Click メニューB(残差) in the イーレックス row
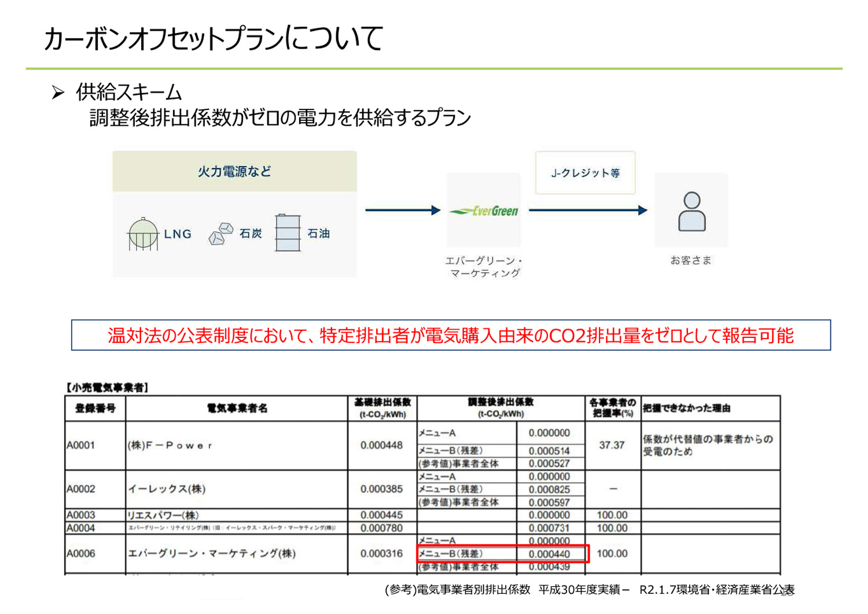 coord(451,489)
